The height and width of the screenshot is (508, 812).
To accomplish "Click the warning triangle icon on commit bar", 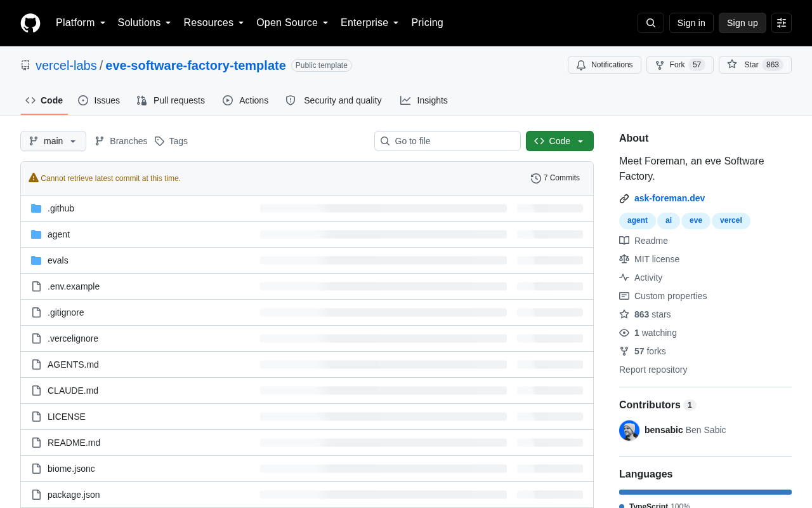I will (x=34, y=178).
